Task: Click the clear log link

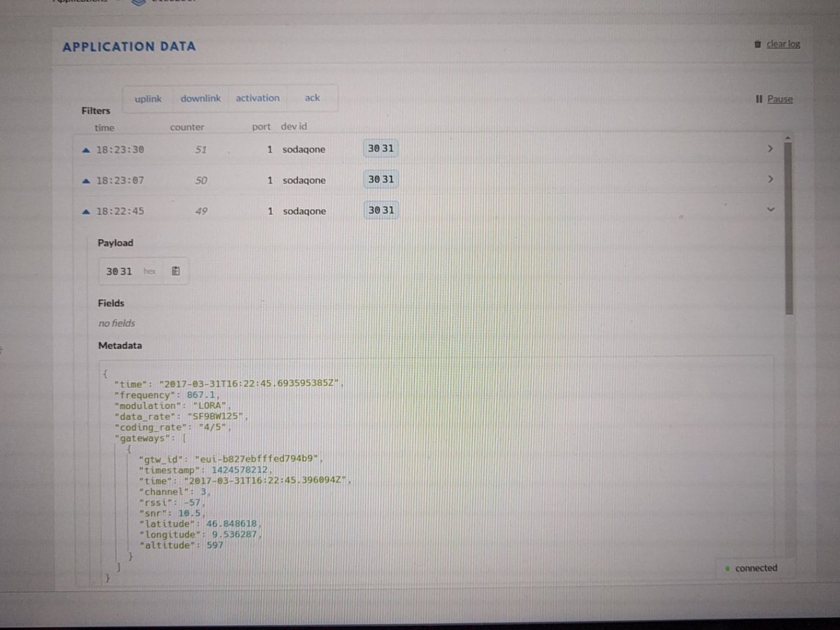Action: pos(783,44)
